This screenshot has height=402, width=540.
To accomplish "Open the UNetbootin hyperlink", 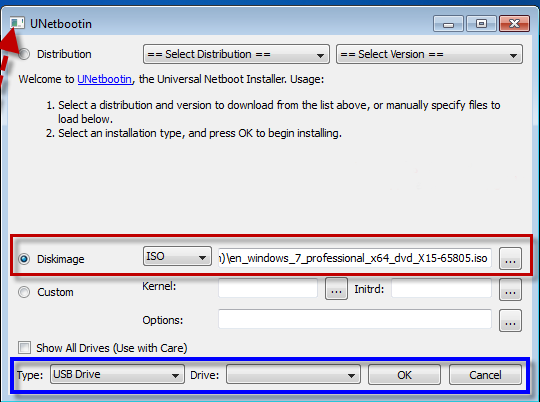I will [x=104, y=79].
